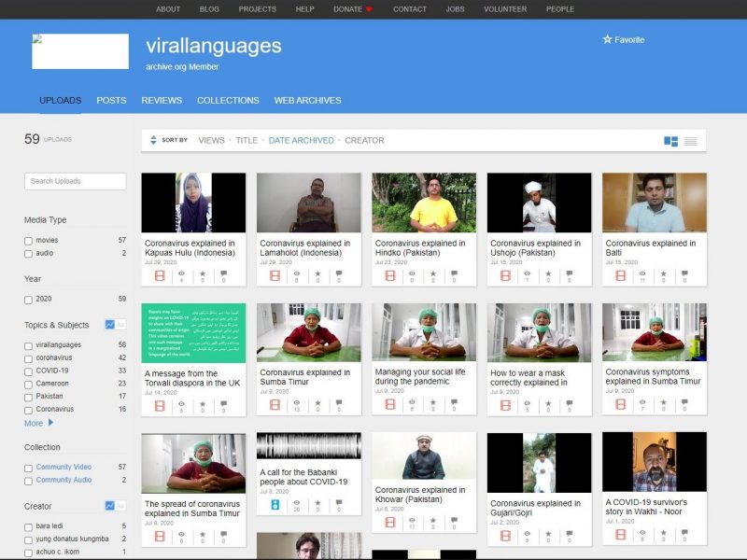Click audio icon on Babanki call card

click(x=275, y=505)
